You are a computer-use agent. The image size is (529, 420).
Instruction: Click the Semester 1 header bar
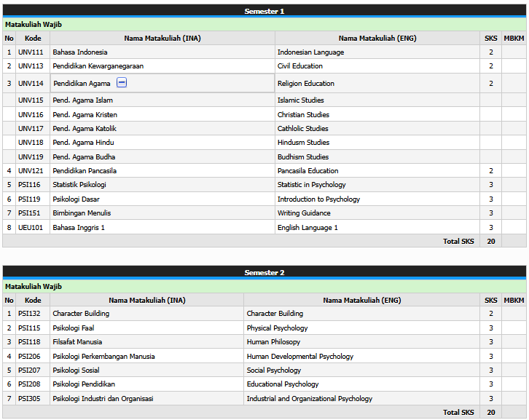[x=264, y=11]
